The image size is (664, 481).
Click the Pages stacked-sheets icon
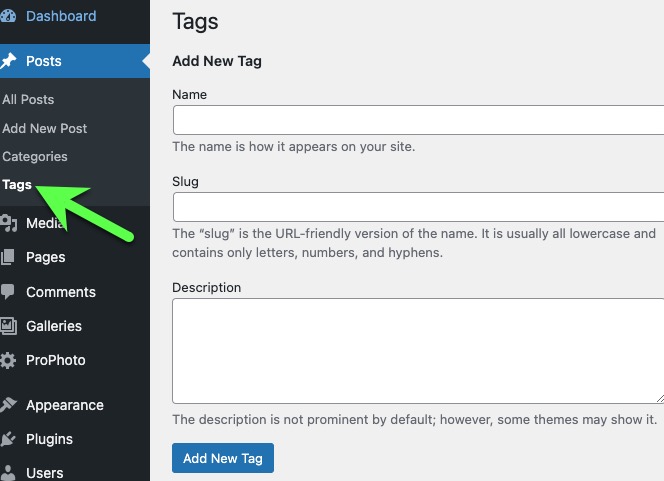click(x=8, y=257)
